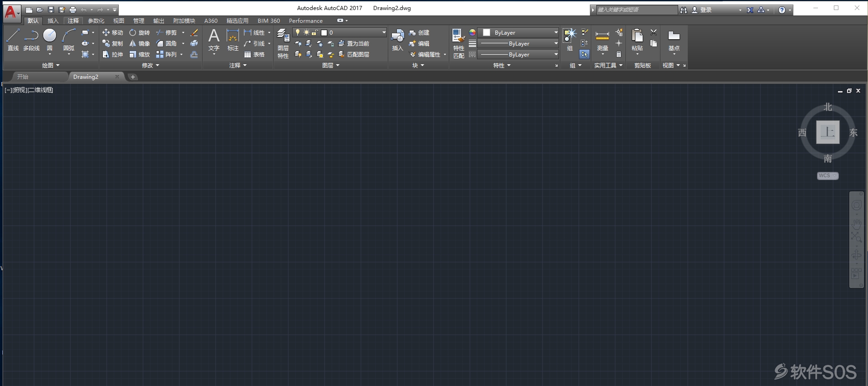868x386 pixels.
Task: Open the quick calculator icon in utilities
Action: point(619,54)
